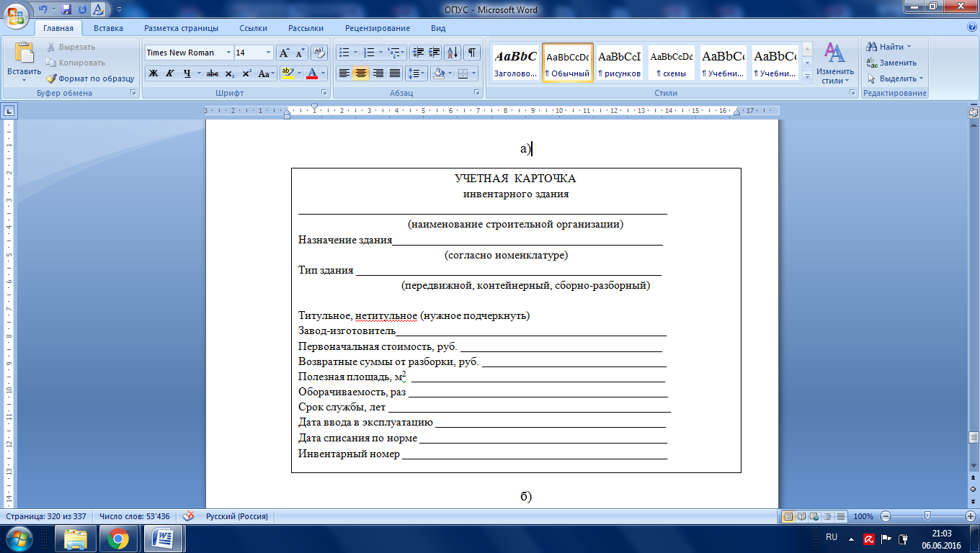Switch to the Разметка страницы tab
The height and width of the screenshot is (553, 980).
(181, 28)
